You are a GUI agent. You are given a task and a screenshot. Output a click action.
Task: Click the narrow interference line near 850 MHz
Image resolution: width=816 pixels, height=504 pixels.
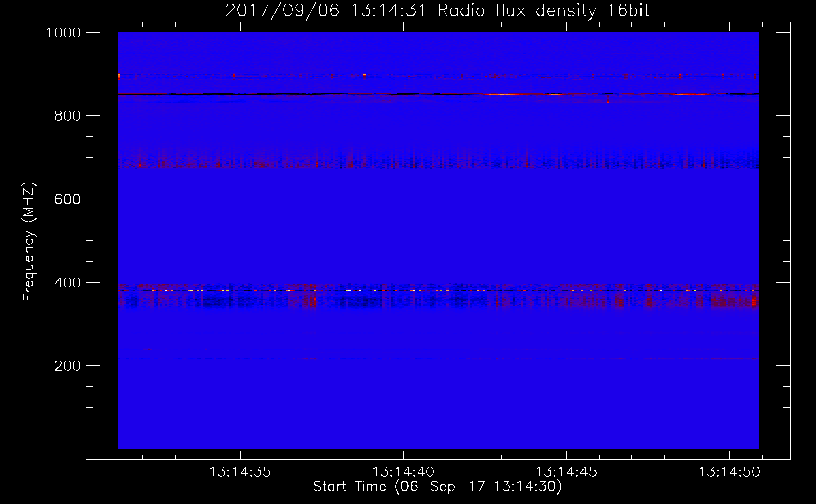tap(438, 93)
